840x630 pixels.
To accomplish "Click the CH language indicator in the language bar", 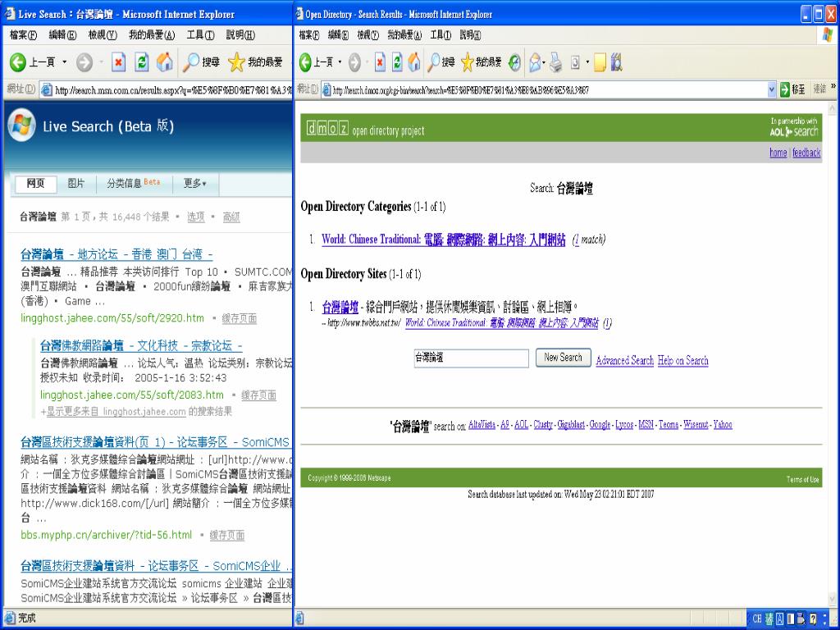I will 756,619.
